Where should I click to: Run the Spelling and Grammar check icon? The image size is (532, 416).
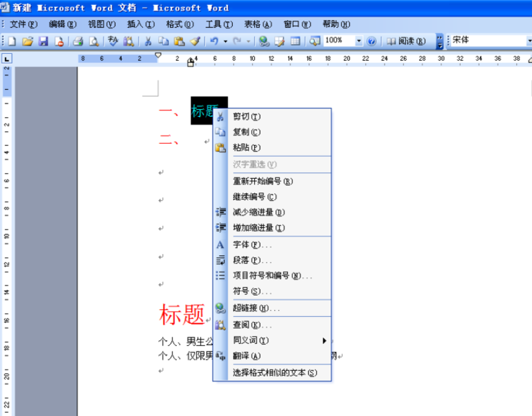pyautogui.click(x=113, y=41)
